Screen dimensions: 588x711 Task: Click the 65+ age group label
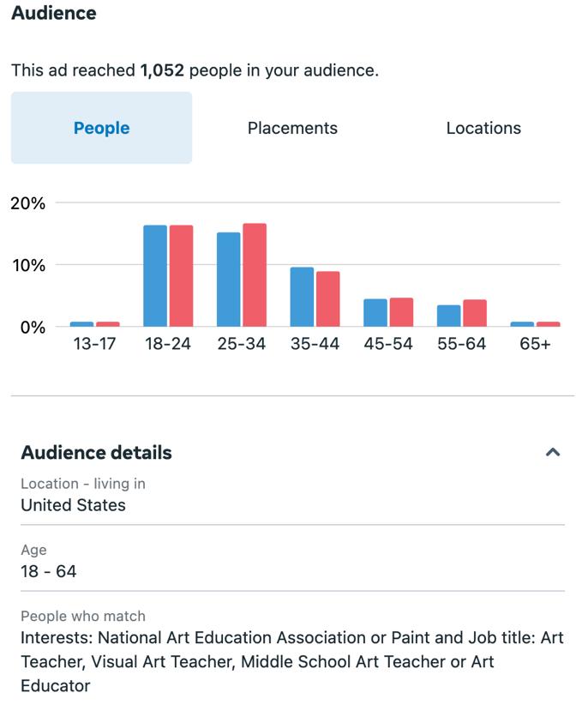(x=535, y=344)
